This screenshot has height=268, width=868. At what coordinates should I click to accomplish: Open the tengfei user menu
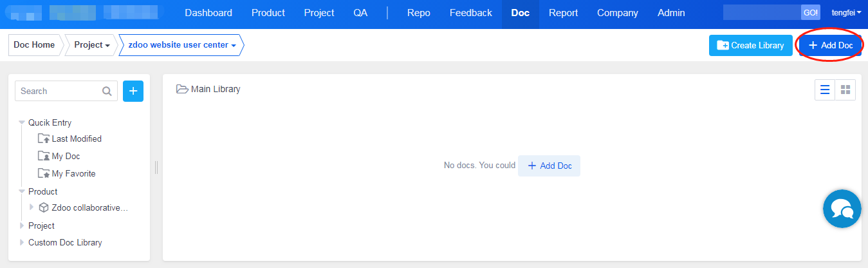(x=845, y=13)
